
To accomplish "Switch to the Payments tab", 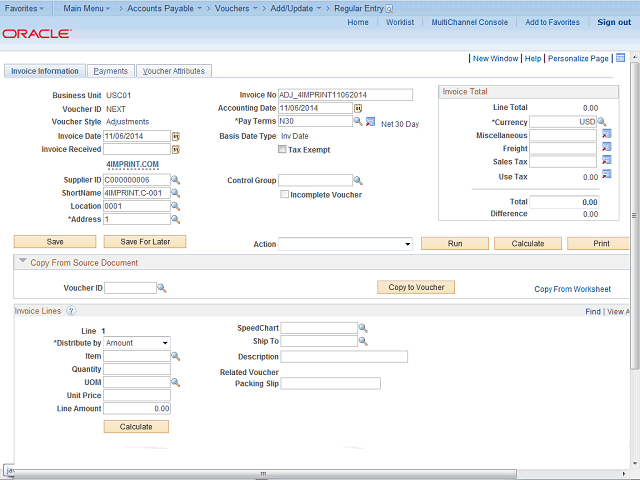I will [x=110, y=71].
